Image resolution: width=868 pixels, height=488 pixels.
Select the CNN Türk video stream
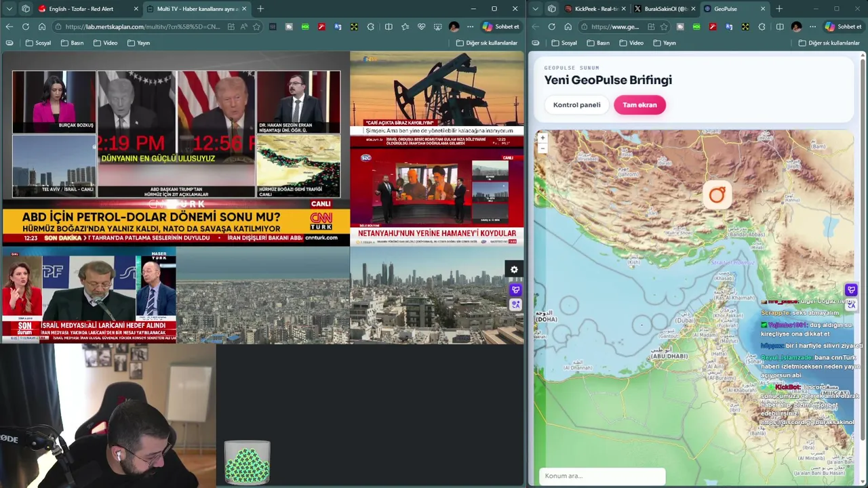click(176, 149)
